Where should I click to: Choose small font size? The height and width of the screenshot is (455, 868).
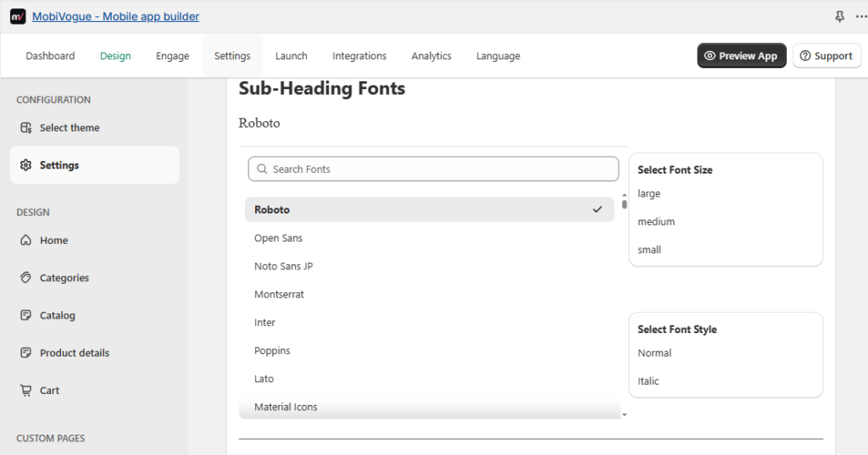(649, 250)
